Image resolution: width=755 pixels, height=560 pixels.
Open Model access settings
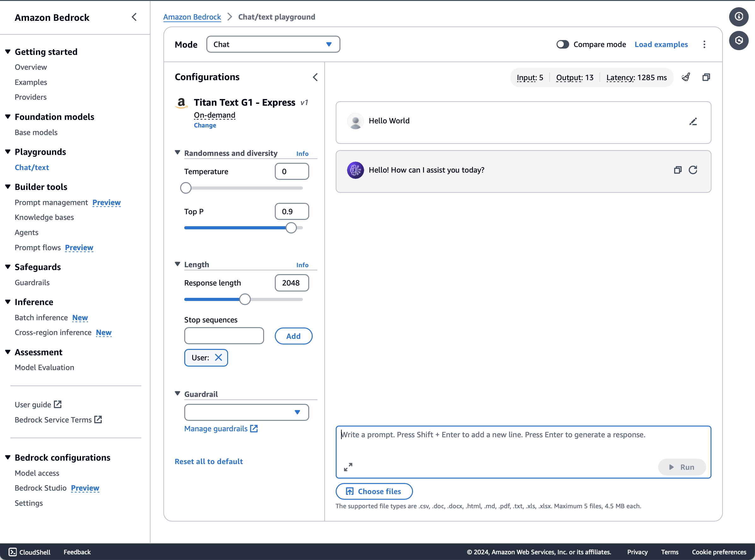pos(37,473)
